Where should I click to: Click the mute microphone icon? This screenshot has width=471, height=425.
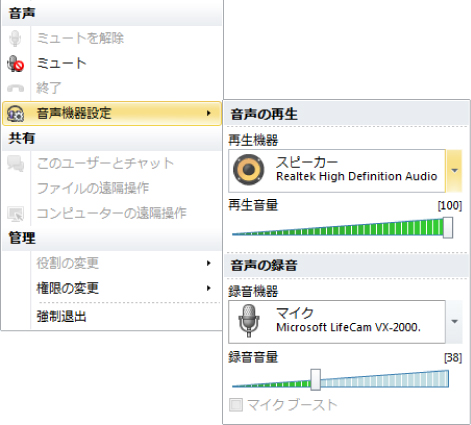point(15,63)
